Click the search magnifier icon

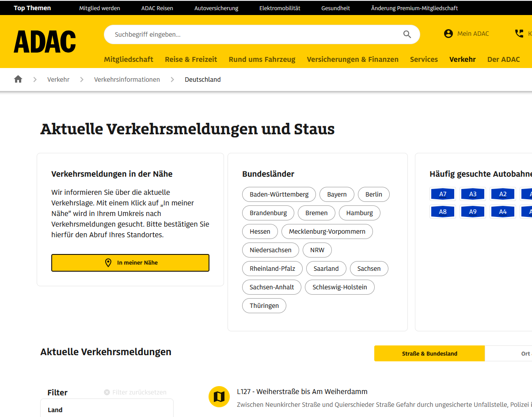tap(407, 34)
